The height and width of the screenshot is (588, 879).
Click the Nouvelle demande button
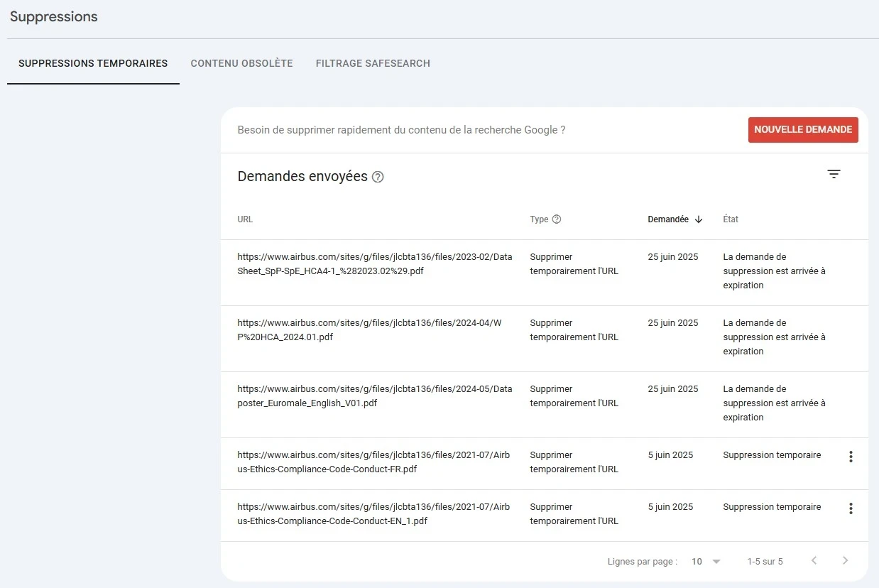click(x=803, y=130)
